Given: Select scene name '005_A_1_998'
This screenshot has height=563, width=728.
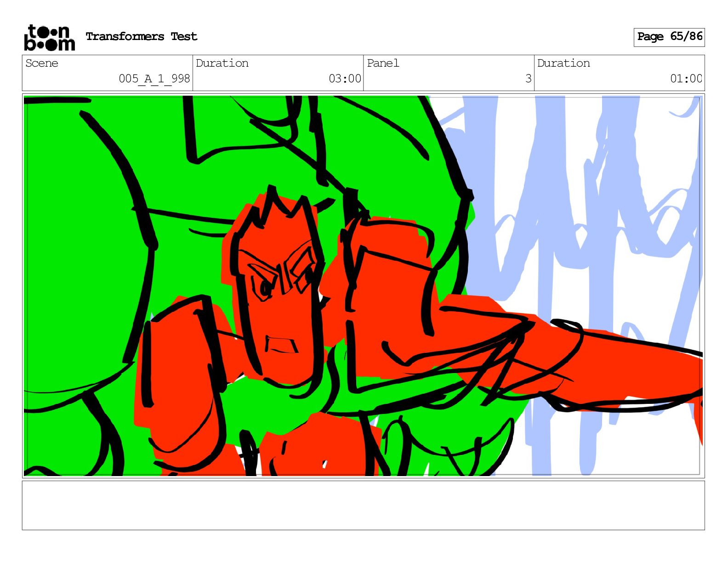Looking at the screenshot, I should tap(154, 79).
